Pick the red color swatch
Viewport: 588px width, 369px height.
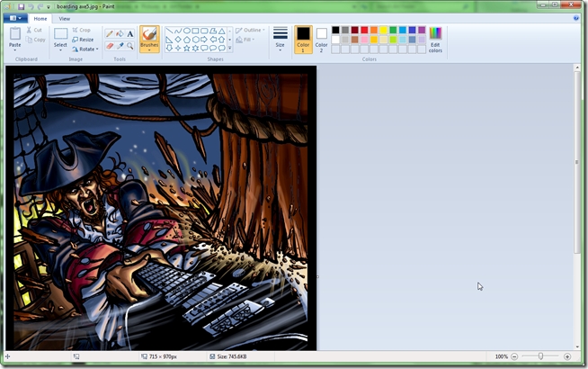364,30
